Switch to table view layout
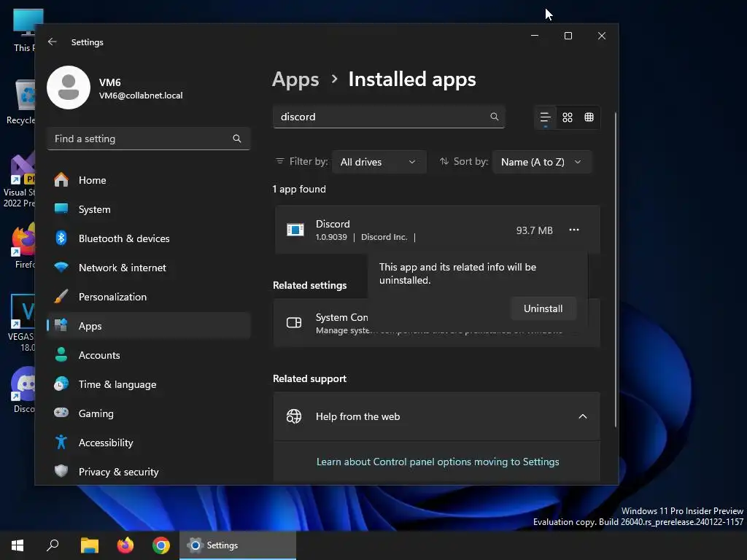 click(x=589, y=117)
